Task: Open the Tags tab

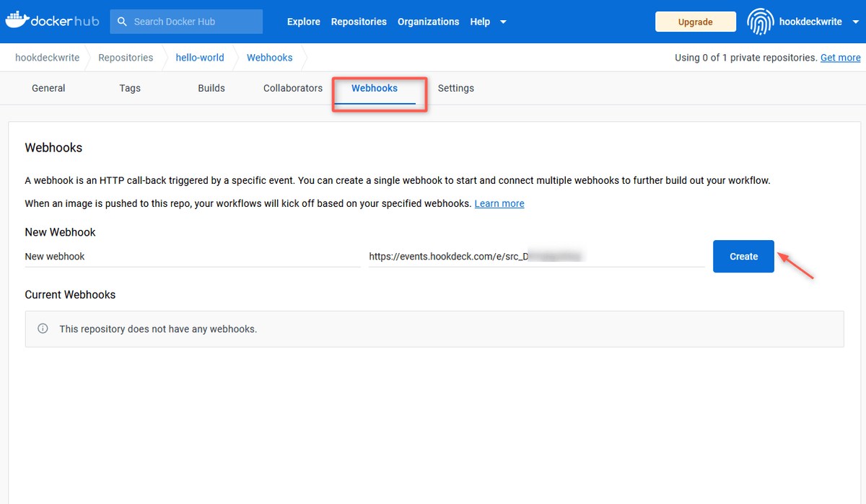Action: click(130, 88)
